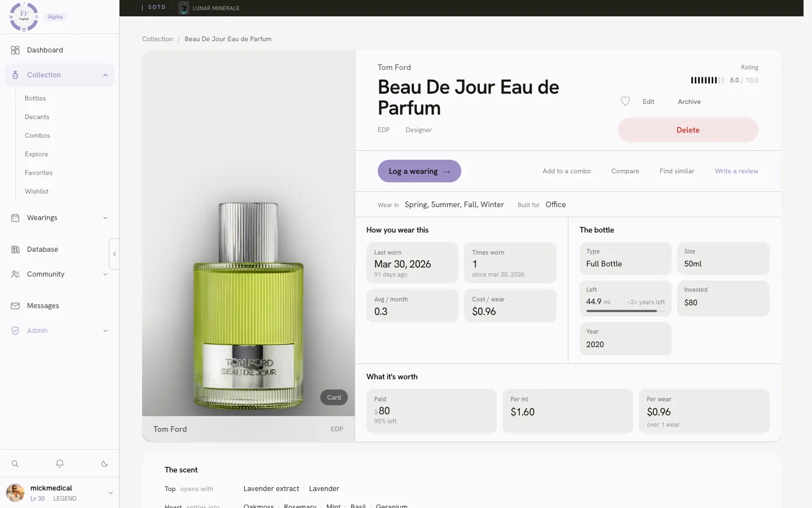The image size is (812, 508).
Task: Click the Cost / wear card
Action: tap(510, 306)
